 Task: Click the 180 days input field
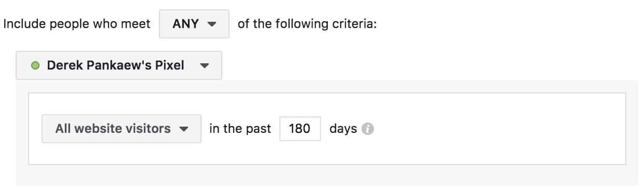300,129
